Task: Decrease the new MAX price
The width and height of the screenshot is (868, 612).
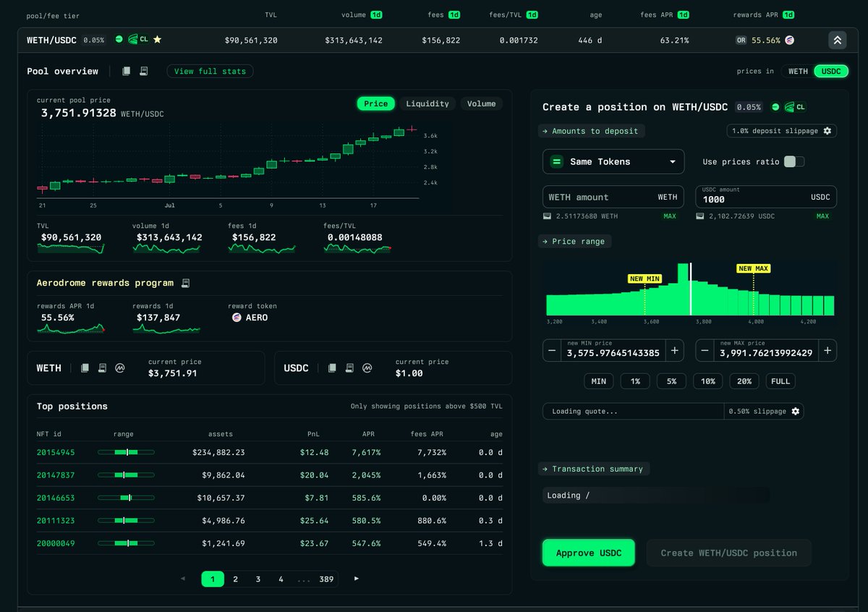Action: [x=705, y=351]
